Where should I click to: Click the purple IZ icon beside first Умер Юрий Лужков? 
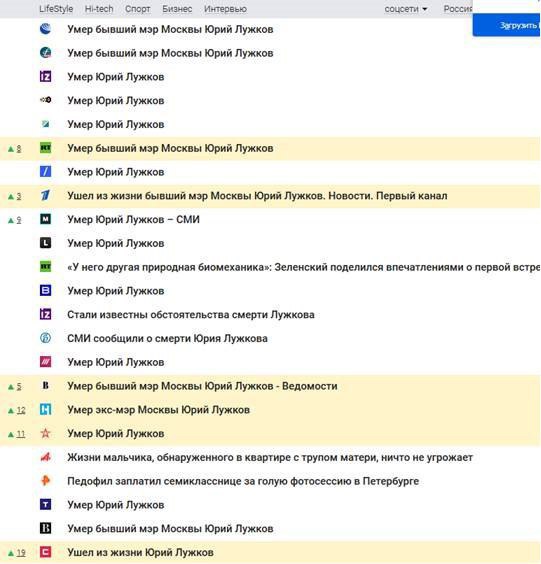(x=45, y=76)
